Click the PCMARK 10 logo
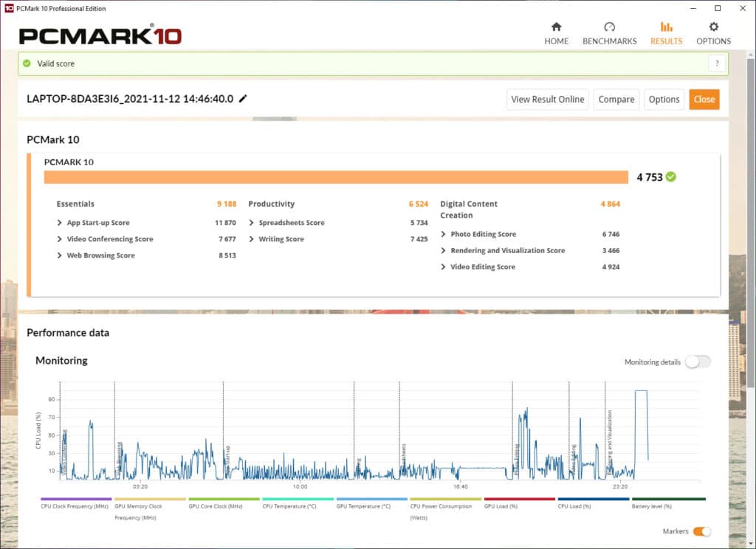 click(100, 35)
